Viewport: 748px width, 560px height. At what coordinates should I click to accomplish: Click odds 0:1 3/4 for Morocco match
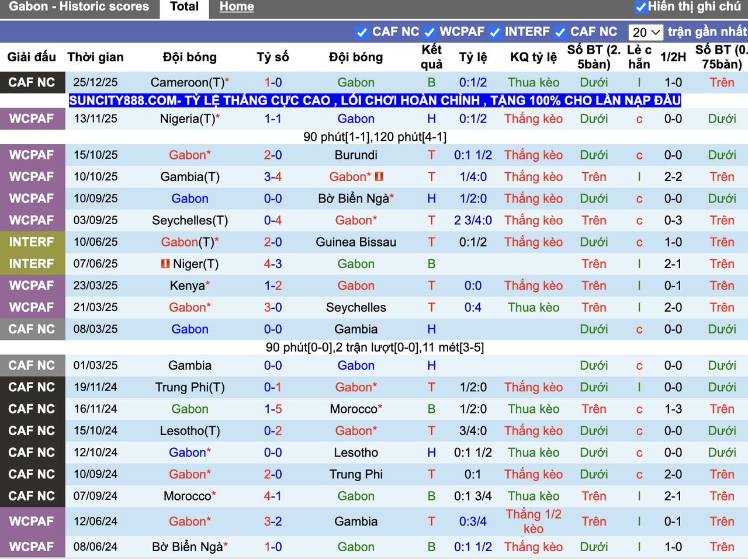[x=473, y=496]
